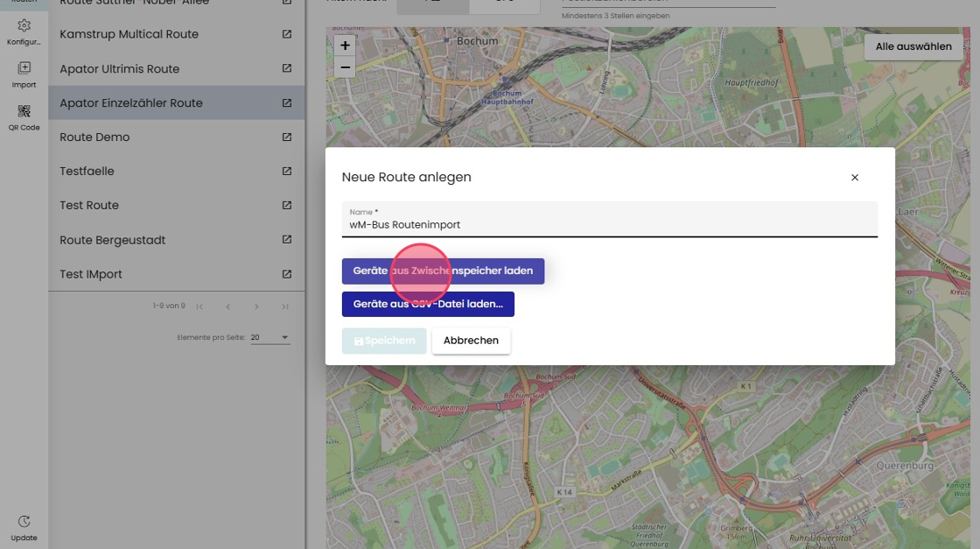
Task: Open the Update section in sidebar
Action: tap(24, 527)
